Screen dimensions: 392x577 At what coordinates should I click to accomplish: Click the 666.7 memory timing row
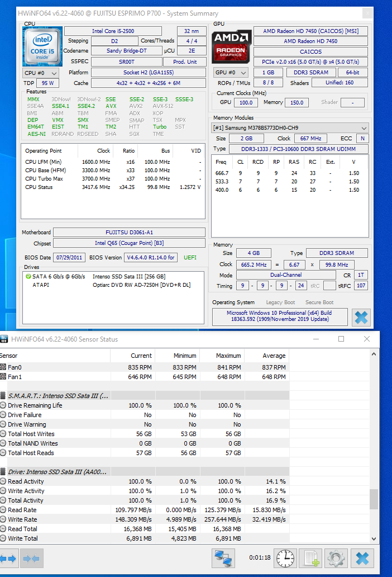coord(290,173)
